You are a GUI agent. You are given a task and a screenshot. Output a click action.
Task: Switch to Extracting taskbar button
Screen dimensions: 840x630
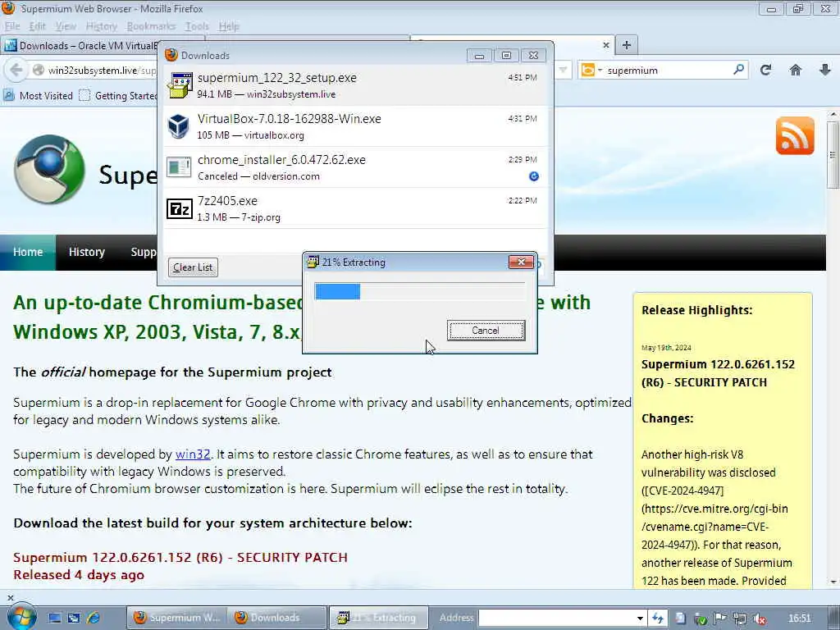[379, 618]
